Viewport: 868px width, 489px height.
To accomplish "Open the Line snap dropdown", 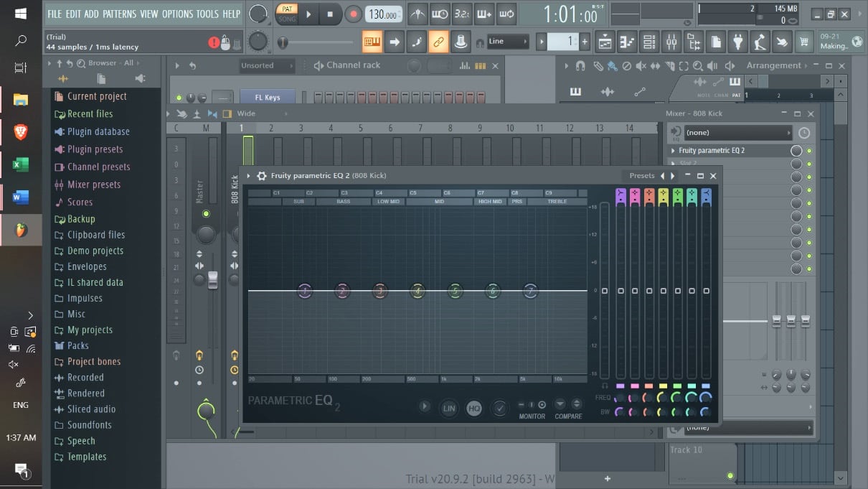I will click(508, 42).
